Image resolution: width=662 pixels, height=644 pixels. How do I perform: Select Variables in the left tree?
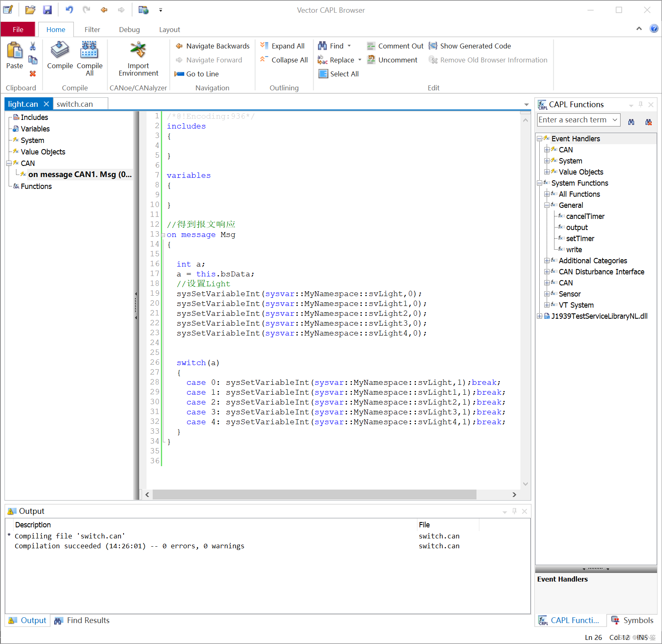pos(35,129)
